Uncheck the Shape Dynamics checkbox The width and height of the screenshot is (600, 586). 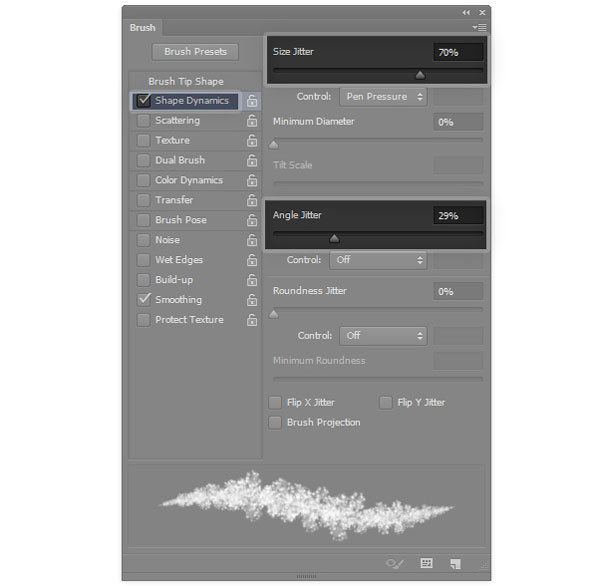(x=143, y=101)
